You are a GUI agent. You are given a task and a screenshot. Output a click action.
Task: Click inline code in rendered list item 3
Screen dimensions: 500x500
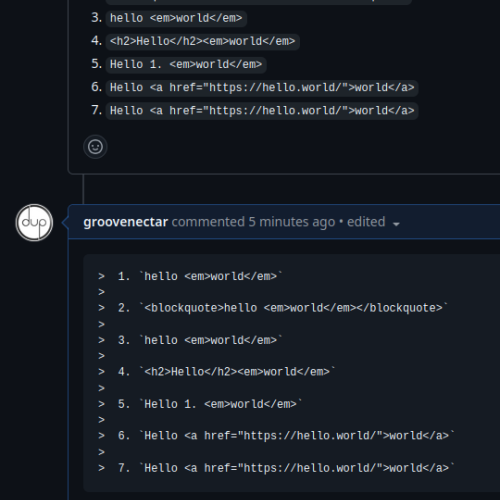click(x=176, y=18)
